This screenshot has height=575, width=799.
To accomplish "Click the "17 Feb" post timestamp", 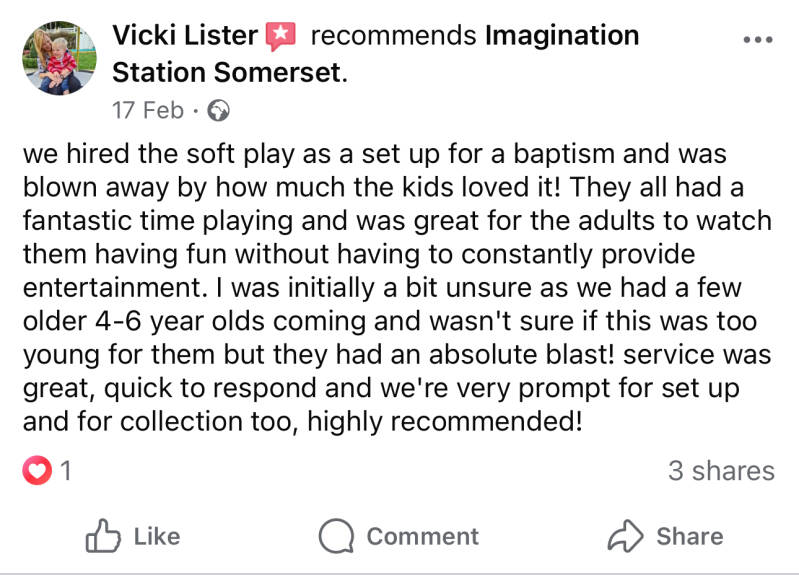I will click(x=148, y=110).
